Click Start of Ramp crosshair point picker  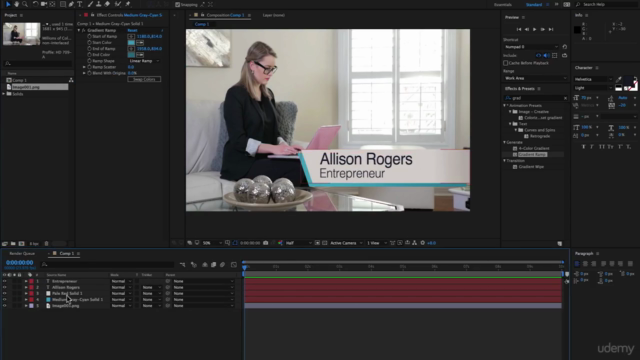(x=131, y=36)
